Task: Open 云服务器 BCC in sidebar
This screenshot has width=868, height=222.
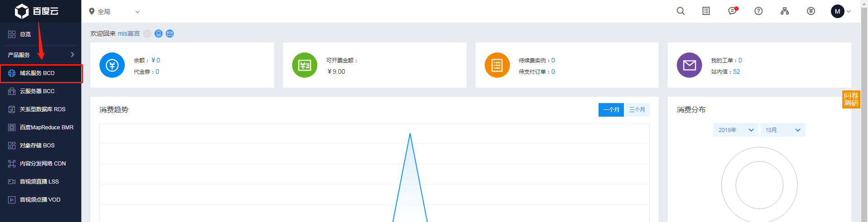Action: [41, 91]
